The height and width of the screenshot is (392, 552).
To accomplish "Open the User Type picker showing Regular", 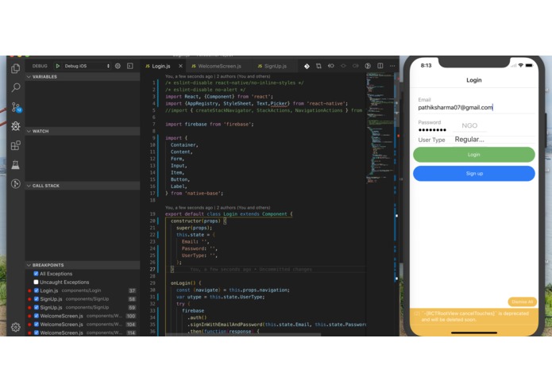I will point(469,140).
